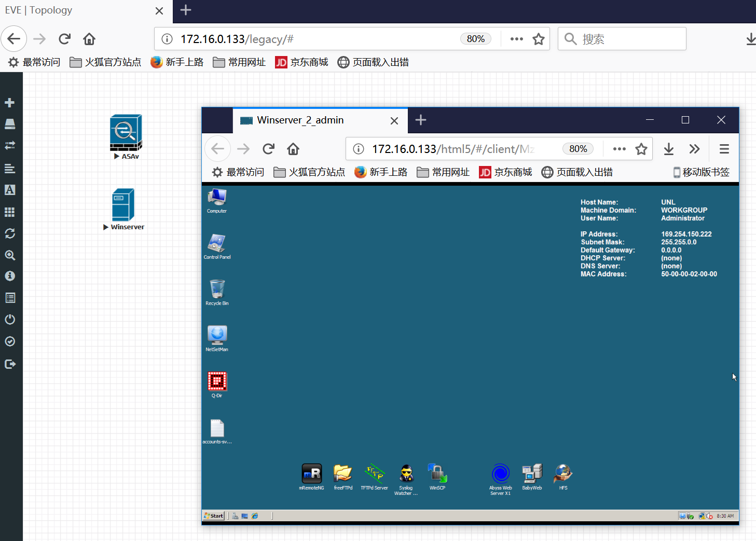This screenshot has height=541, width=756.
Task: Open the Recycle Bin on remote desktop
Action: 217,289
